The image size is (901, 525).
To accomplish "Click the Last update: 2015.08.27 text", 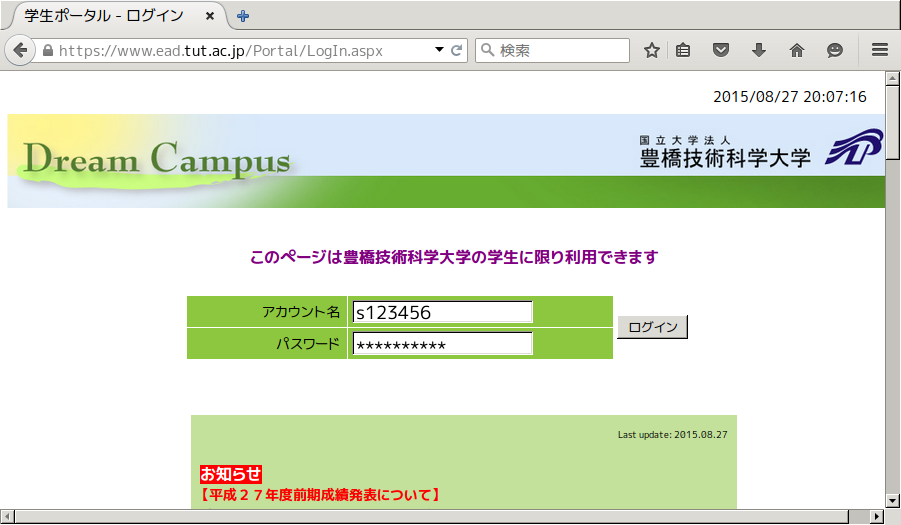I will [672, 435].
